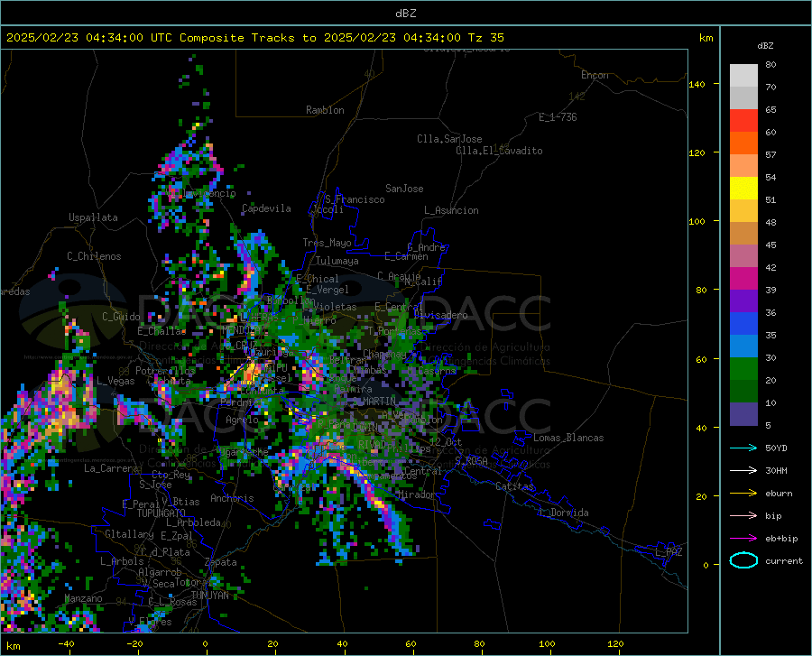The width and height of the screenshot is (812, 656).
Task: Click the Lomas_Blancas map label
Action: (x=568, y=438)
